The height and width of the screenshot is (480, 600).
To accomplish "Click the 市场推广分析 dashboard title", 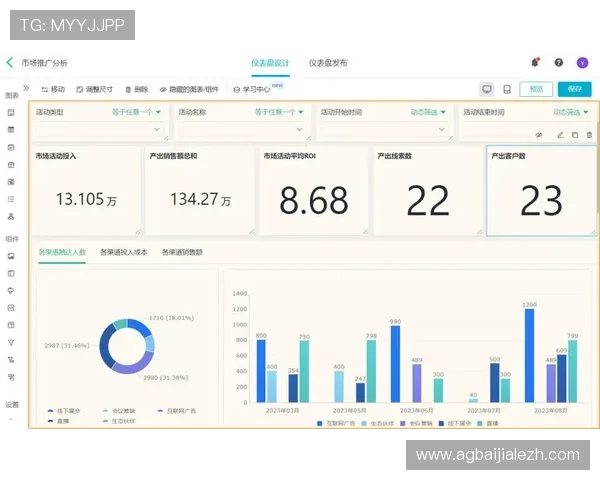I will (x=44, y=63).
